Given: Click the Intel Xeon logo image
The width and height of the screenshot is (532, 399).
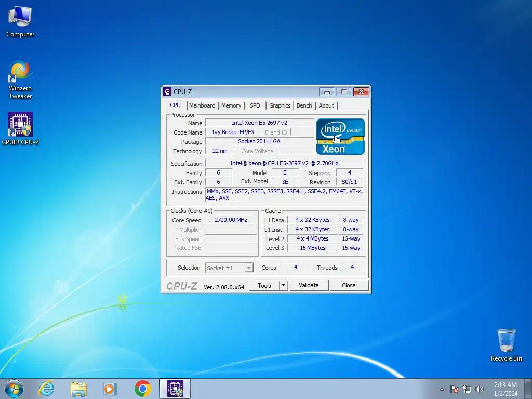Looking at the screenshot, I should point(340,137).
